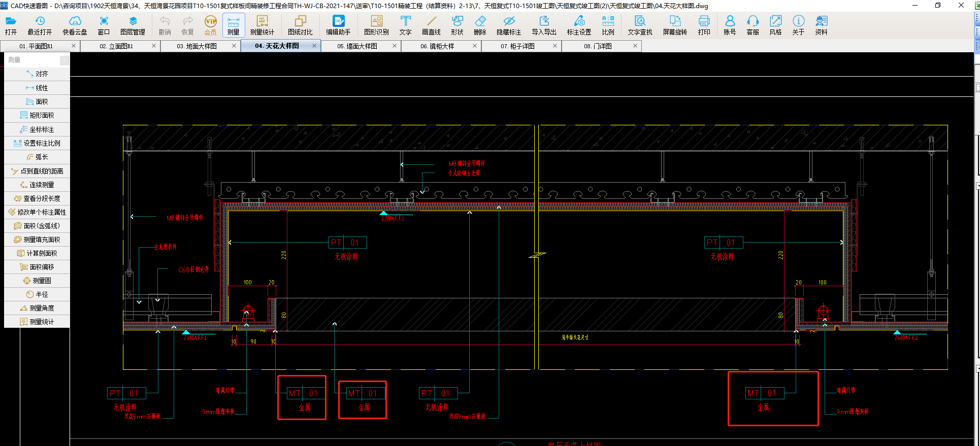
Task: Close the 04. 天花大样图 tab
Action: 314,46
